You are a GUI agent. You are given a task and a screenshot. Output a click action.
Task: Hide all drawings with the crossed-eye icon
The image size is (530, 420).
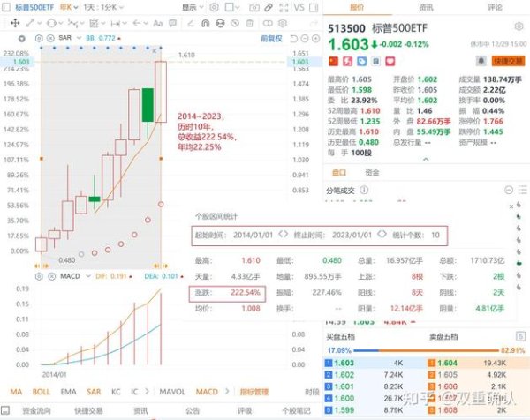click(x=235, y=23)
